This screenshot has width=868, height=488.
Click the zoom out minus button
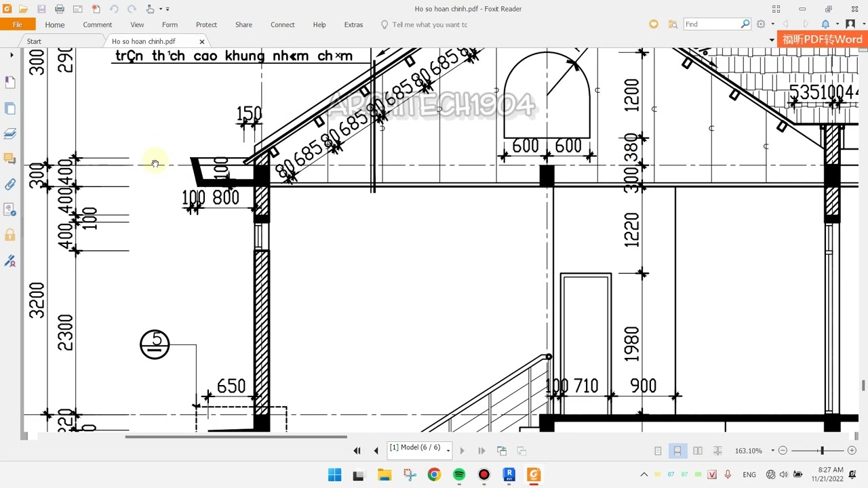(783, 451)
